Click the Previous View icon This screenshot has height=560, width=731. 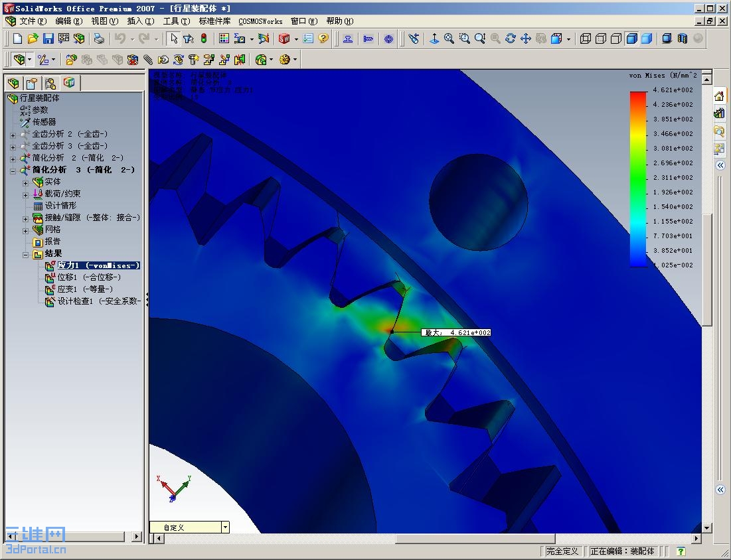(x=414, y=38)
